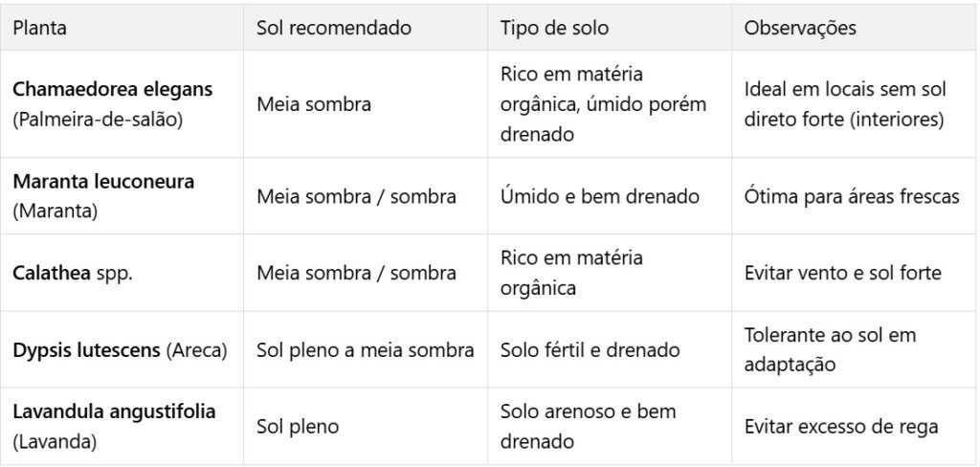Click the 'Calathea spp.' cell
The width and height of the screenshot is (980, 467).
coord(72,273)
